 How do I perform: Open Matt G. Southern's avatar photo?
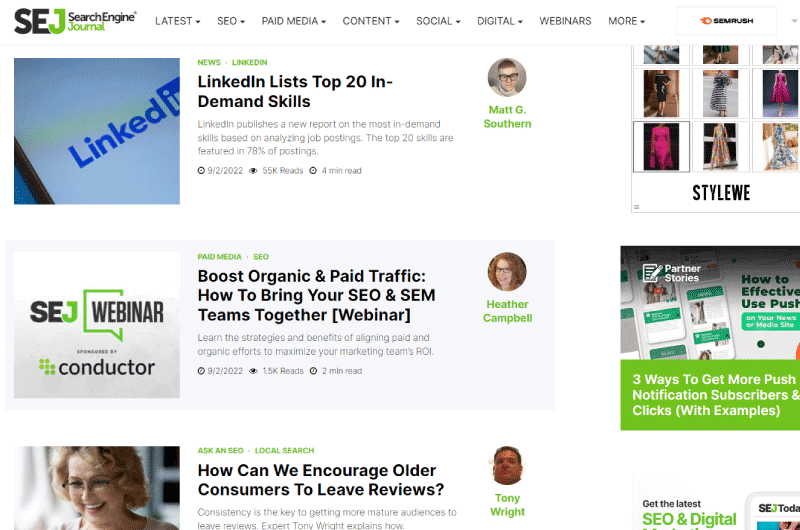point(507,78)
